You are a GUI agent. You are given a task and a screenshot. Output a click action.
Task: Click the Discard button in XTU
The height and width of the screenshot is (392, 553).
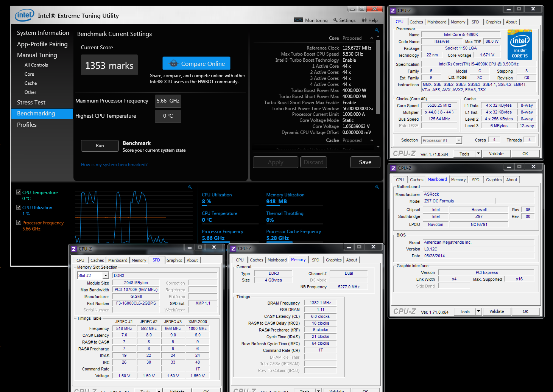tap(313, 162)
